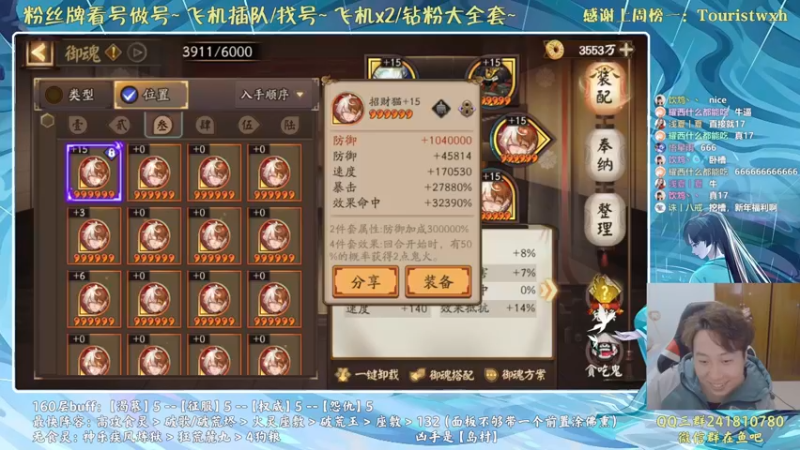
Task: Click the play video icon in header
Action: (137, 52)
